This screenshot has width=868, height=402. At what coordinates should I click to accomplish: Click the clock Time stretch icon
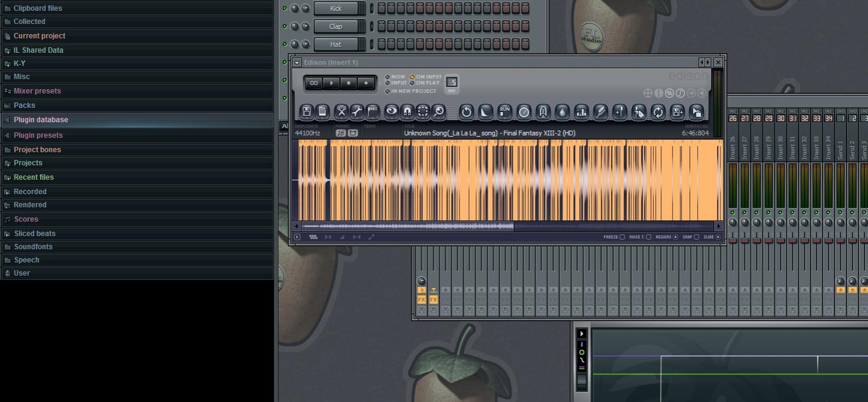pos(524,112)
